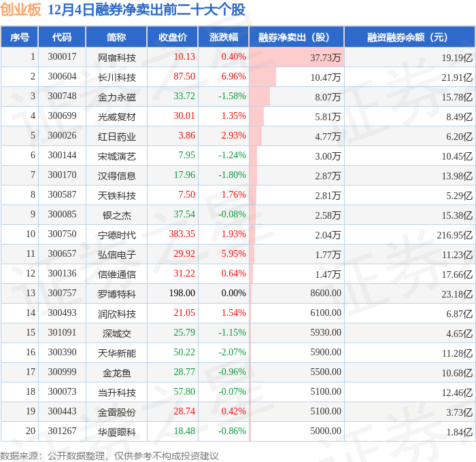Click closing price 3.86

point(187,136)
